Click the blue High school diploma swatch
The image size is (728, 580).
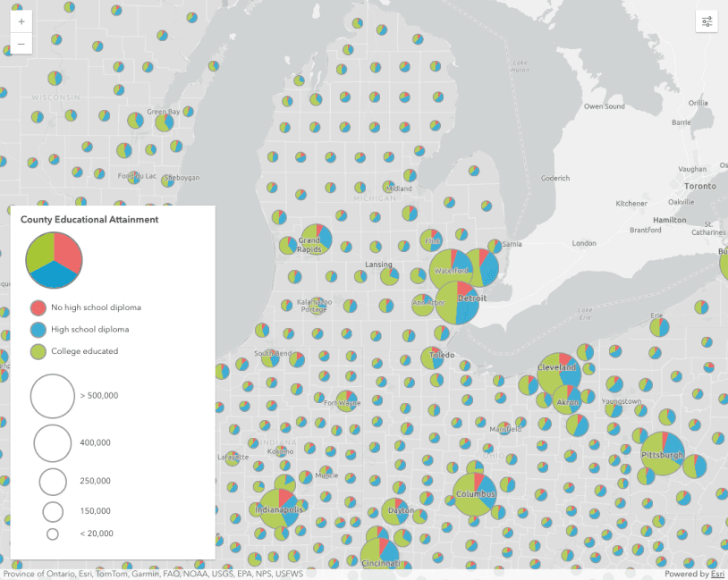[x=38, y=330]
